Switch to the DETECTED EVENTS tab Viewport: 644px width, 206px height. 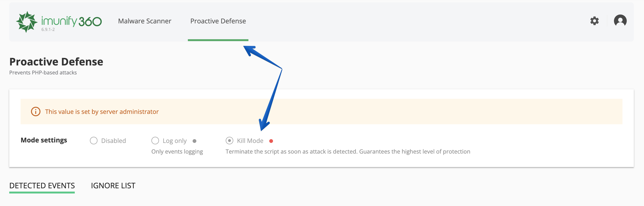(42, 186)
